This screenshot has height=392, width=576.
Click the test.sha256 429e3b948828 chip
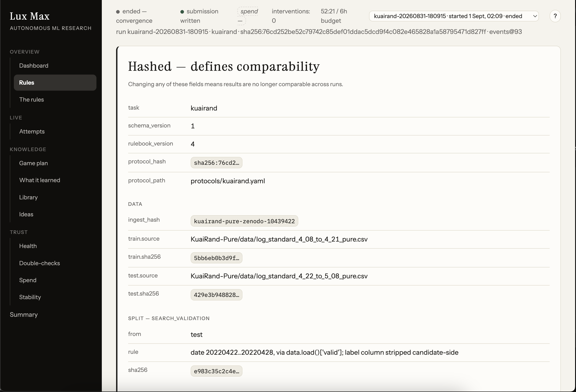coord(216,295)
